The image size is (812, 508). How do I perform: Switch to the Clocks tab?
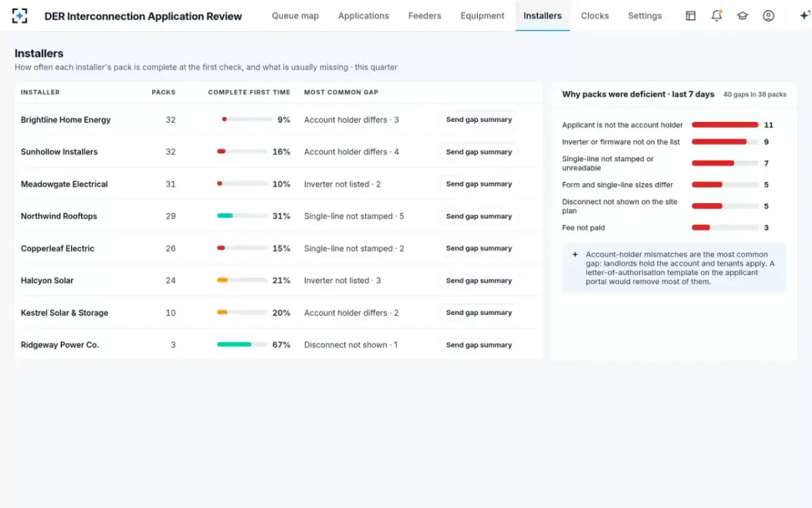click(x=595, y=16)
